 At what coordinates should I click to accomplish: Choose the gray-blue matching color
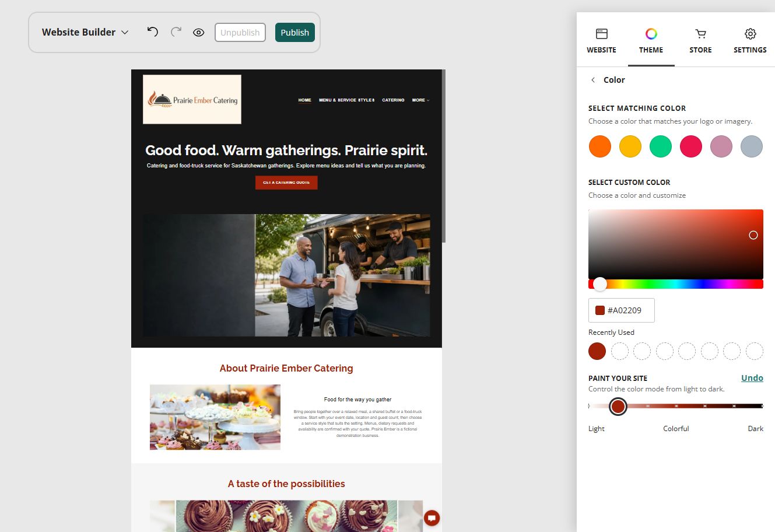click(752, 146)
